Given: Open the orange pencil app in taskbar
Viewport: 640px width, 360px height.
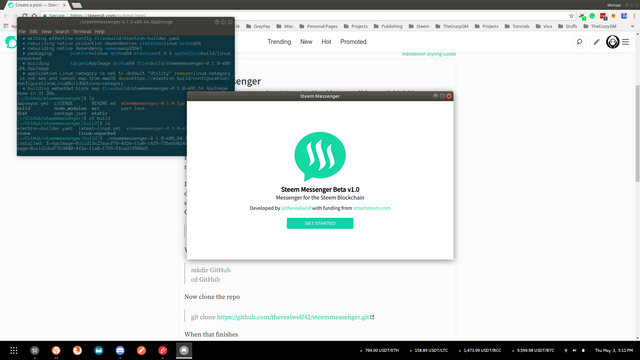Looking at the screenshot, I should pyautogui.click(x=141, y=350).
